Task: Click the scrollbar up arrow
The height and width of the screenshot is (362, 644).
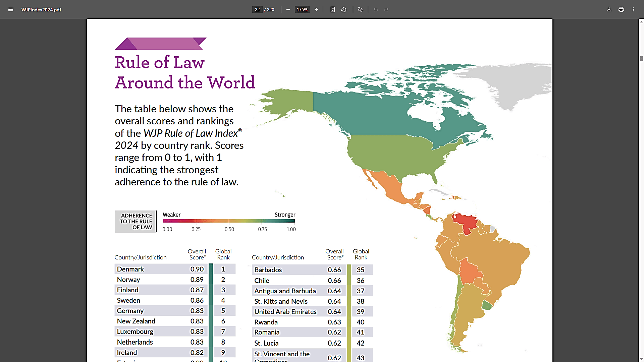Action: [641, 21]
